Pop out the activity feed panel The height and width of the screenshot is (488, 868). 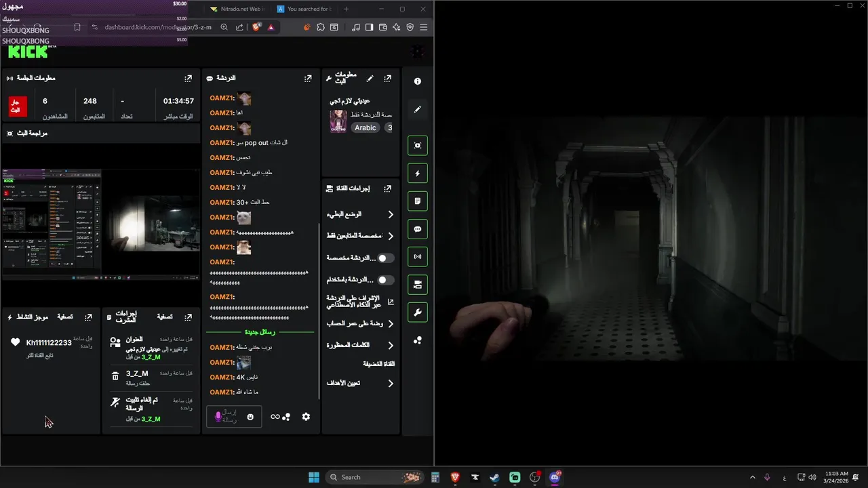click(x=88, y=317)
